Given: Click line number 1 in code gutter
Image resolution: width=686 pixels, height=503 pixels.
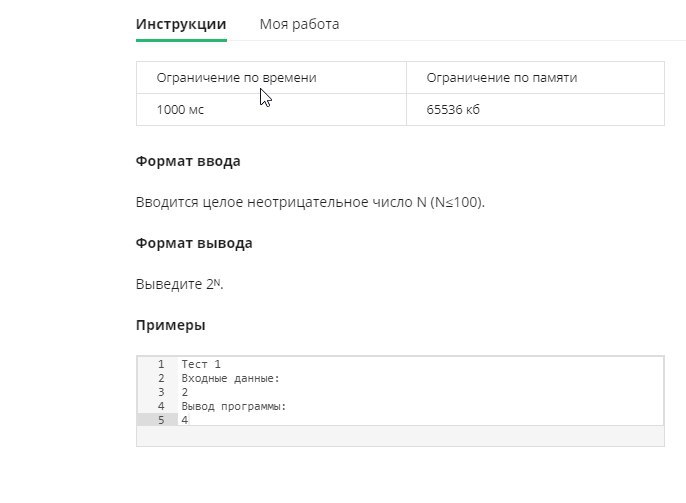Looking at the screenshot, I should click(161, 364).
